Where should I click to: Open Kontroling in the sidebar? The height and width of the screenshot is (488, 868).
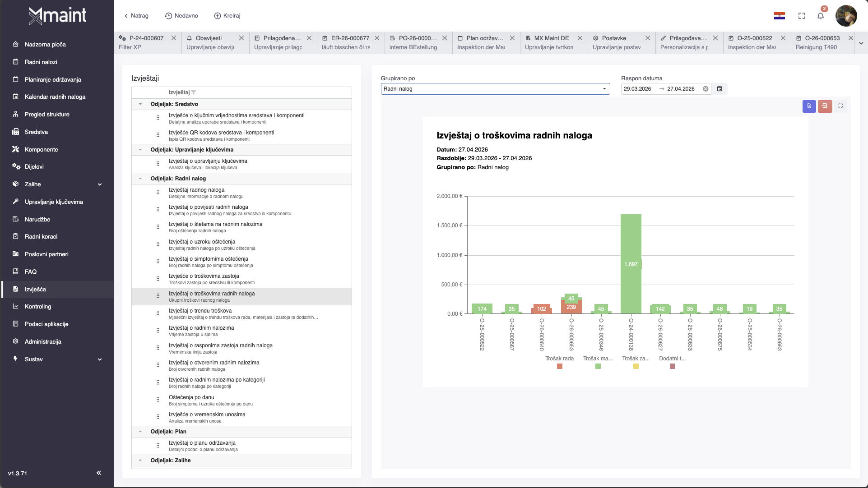[38, 307]
